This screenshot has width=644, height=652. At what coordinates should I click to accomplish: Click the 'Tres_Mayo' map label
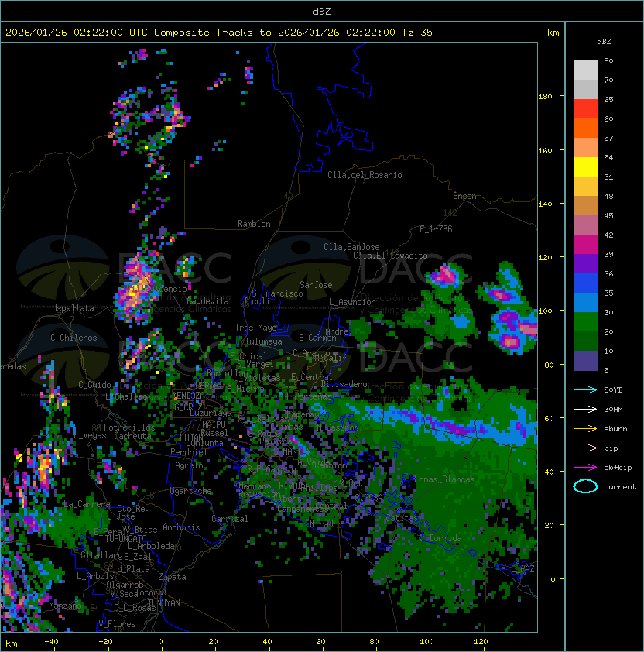tap(255, 328)
